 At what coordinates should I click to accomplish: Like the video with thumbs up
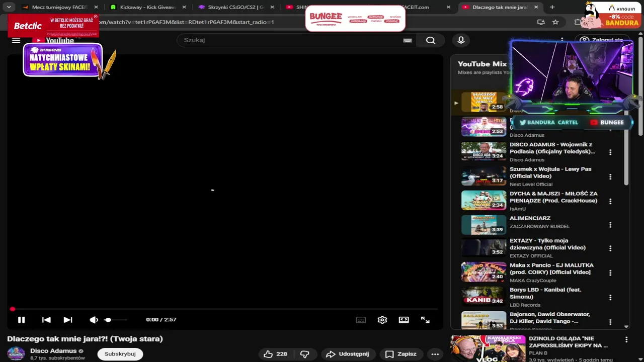276,354
